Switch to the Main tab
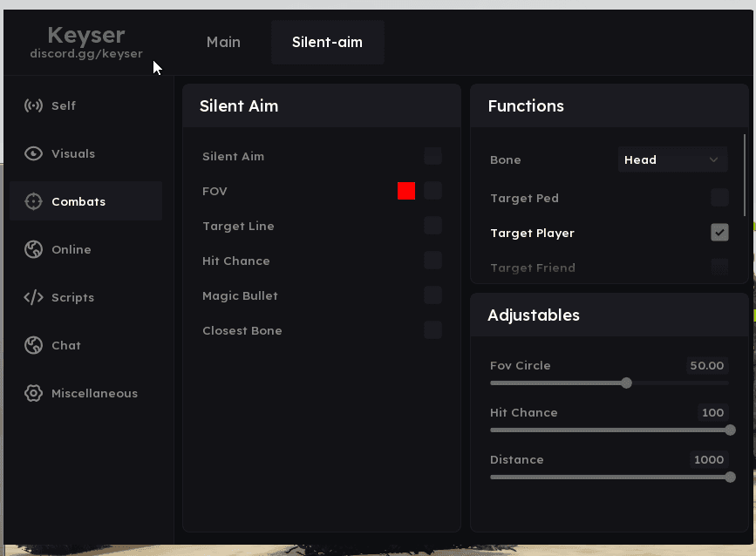756x556 pixels. click(x=223, y=42)
